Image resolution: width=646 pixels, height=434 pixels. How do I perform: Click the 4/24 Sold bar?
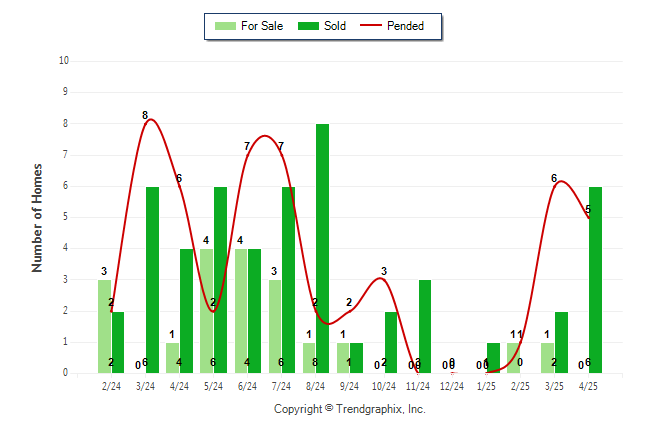coord(186,311)
